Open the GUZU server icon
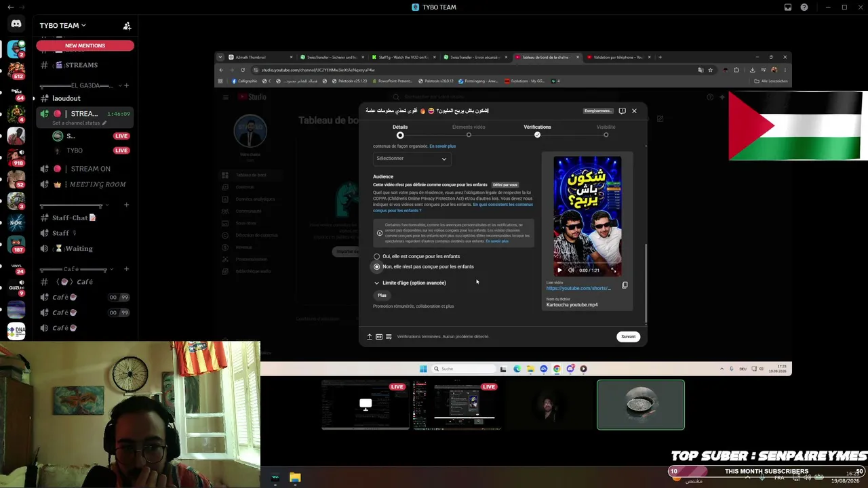Screen dimensions: 868x488 click(x=16, y=287)
